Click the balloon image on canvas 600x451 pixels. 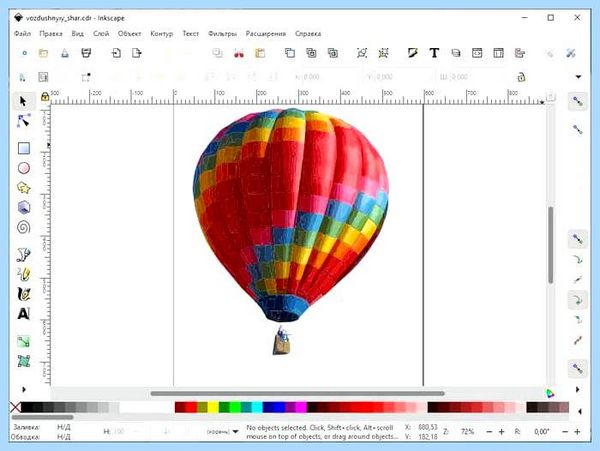tap(291, 231)
